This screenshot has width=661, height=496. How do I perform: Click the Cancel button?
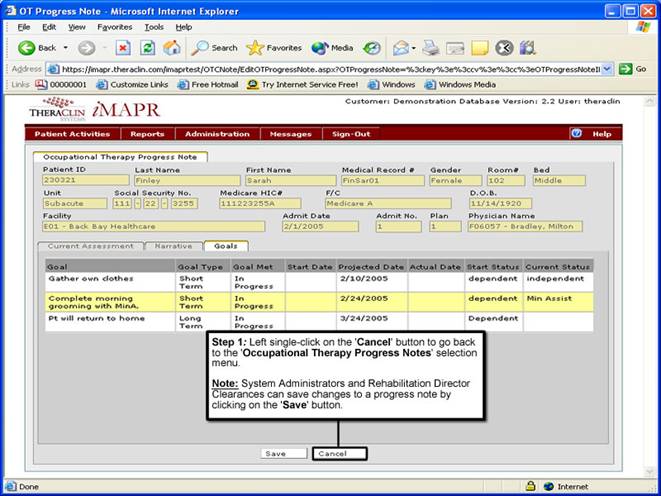[339, 453]
